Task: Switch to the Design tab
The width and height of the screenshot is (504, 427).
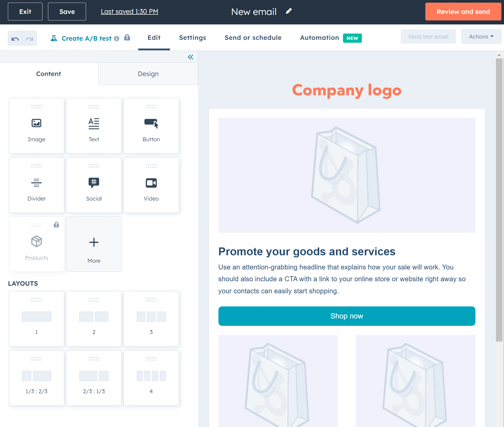Action: tap(148, 73)
